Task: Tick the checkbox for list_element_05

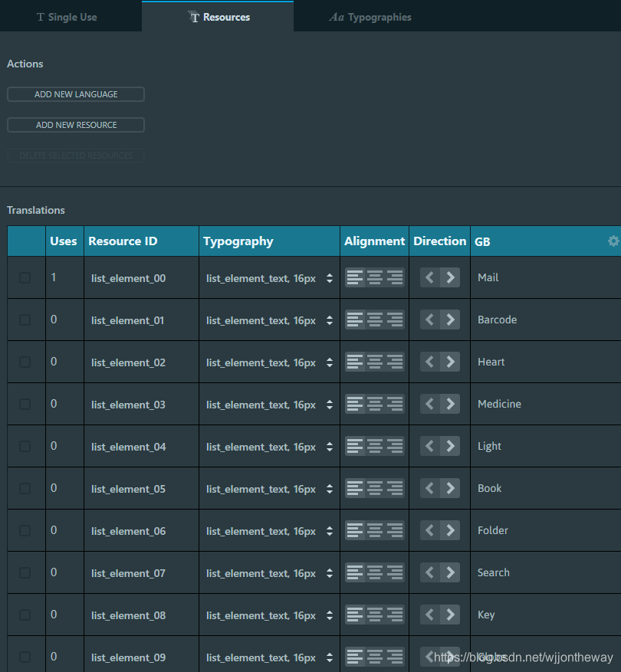Action: pos(25,489)
